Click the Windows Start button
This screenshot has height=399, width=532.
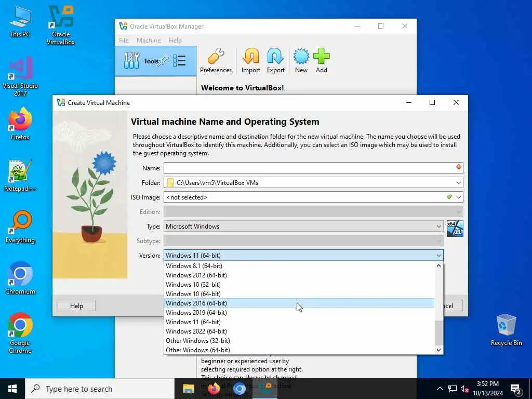12,389
